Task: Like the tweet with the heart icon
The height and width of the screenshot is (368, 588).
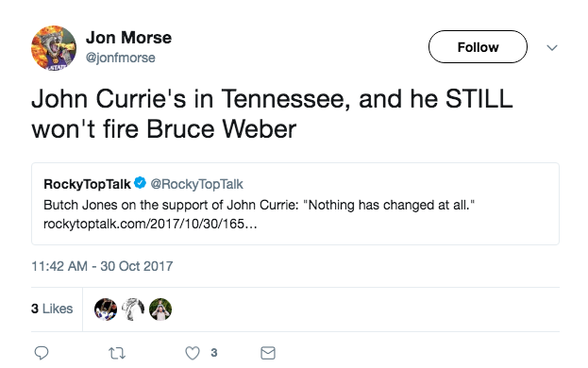Action: (193, 353)
